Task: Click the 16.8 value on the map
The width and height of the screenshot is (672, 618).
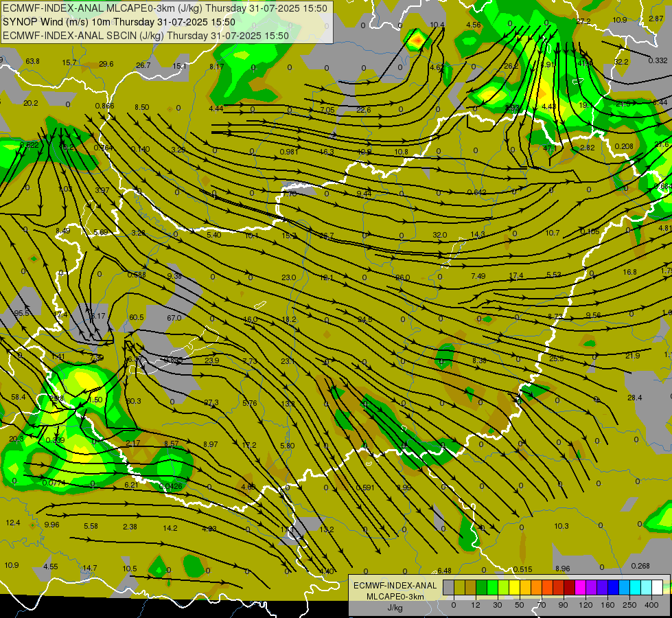Action: [629, 272]
